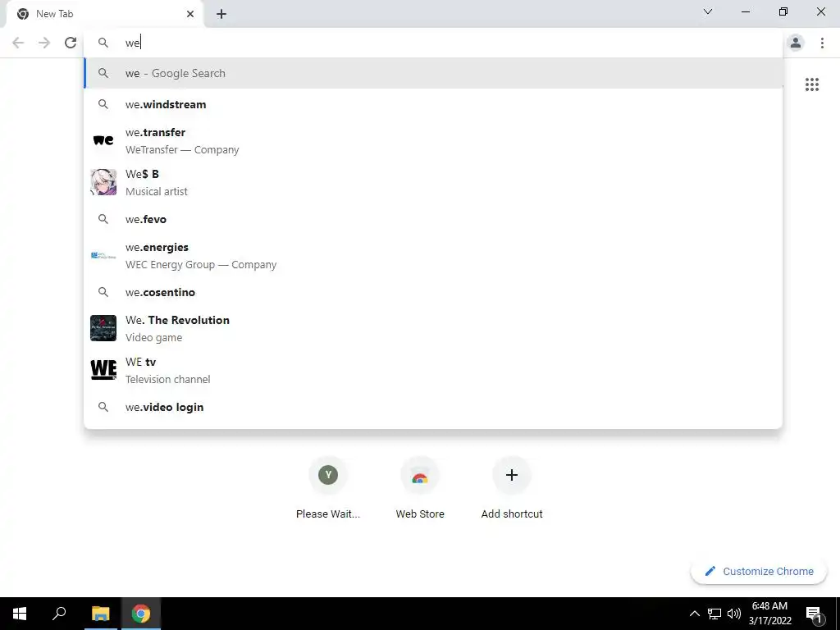Click the Add shortcut plus tile
This screenshot has height=630, width=840.
[x=512, y=487]
